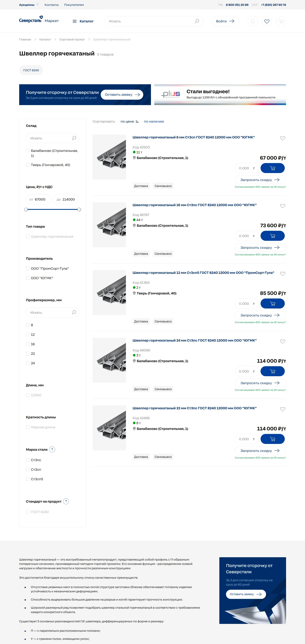Open the shopping cart in header
305x644 pixels.
pyautogui.click(x=281, y=21)
